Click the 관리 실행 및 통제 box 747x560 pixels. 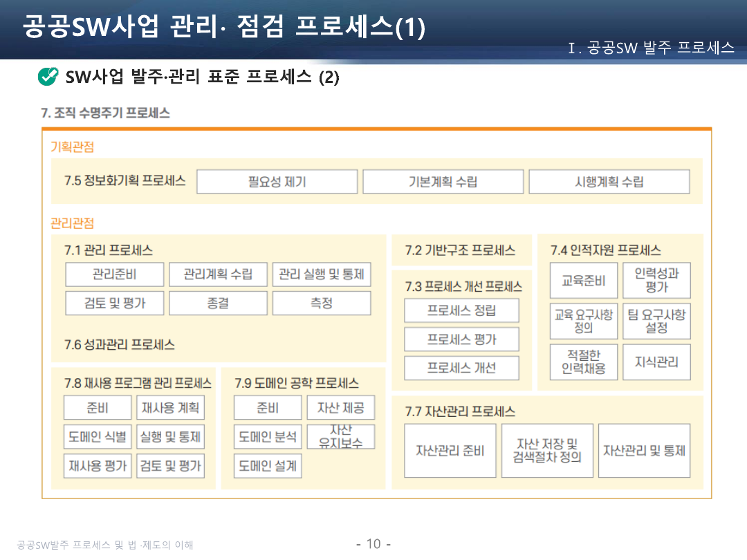tap(322, 274)
